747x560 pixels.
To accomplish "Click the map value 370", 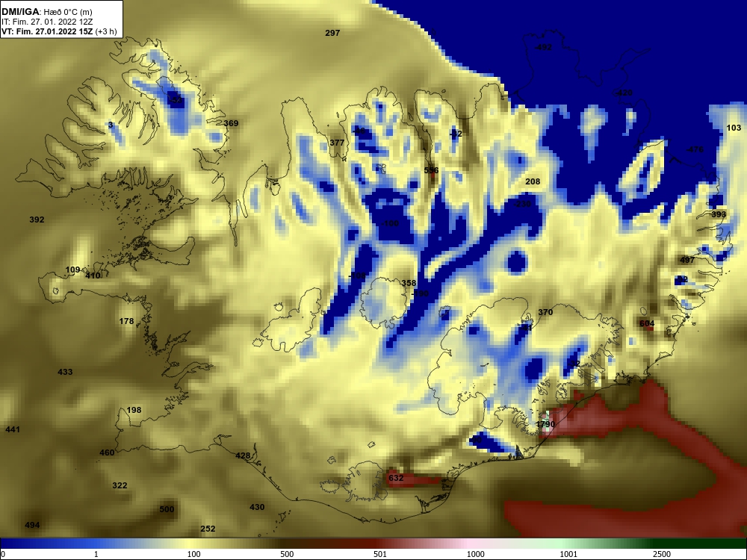I will pos(545,312).
